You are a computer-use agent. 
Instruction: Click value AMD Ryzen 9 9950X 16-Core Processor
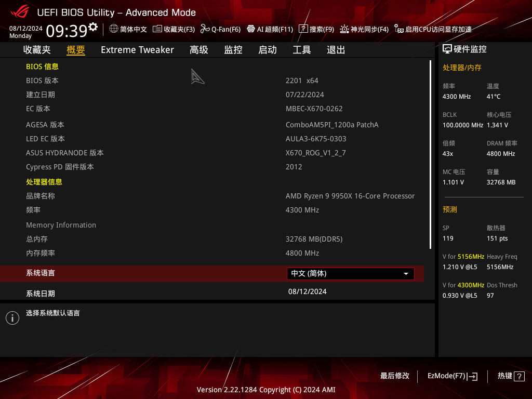[x=350, y=196]
